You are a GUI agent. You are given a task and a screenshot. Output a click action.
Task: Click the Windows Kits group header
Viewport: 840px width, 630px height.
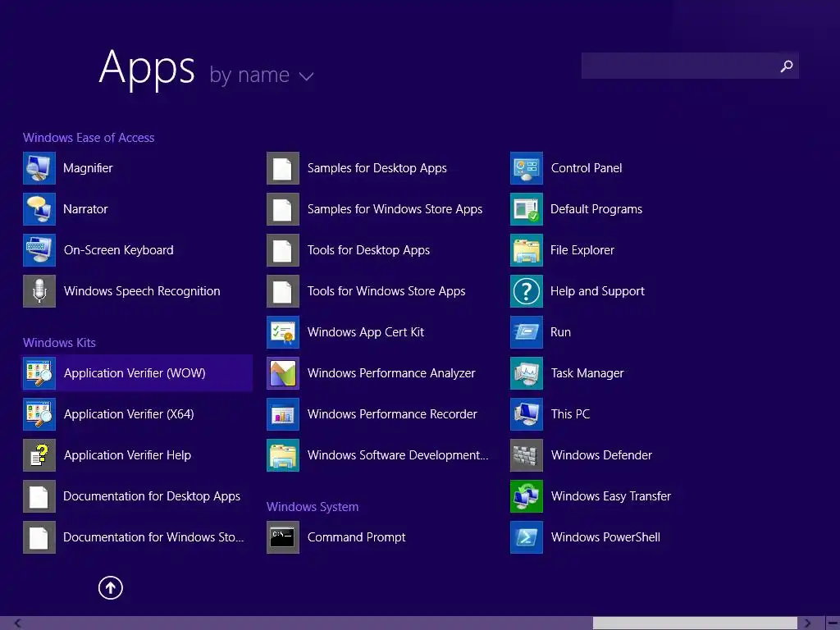(59, 343)
